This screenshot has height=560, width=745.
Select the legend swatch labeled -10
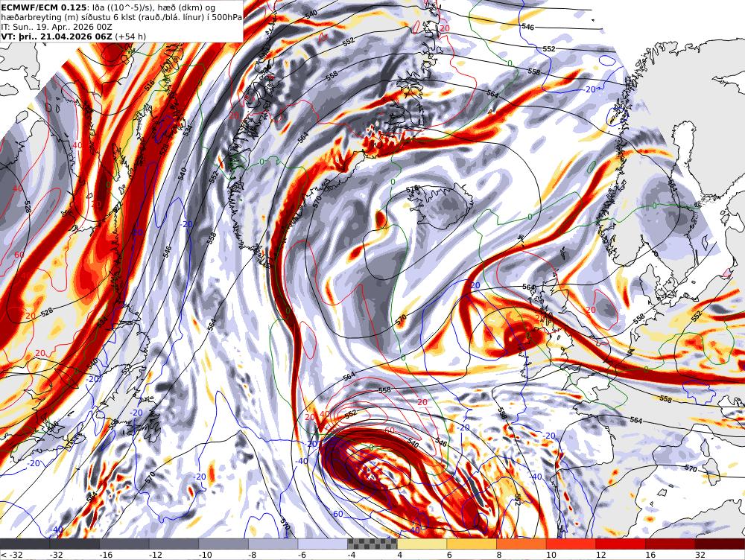(223, 544)
